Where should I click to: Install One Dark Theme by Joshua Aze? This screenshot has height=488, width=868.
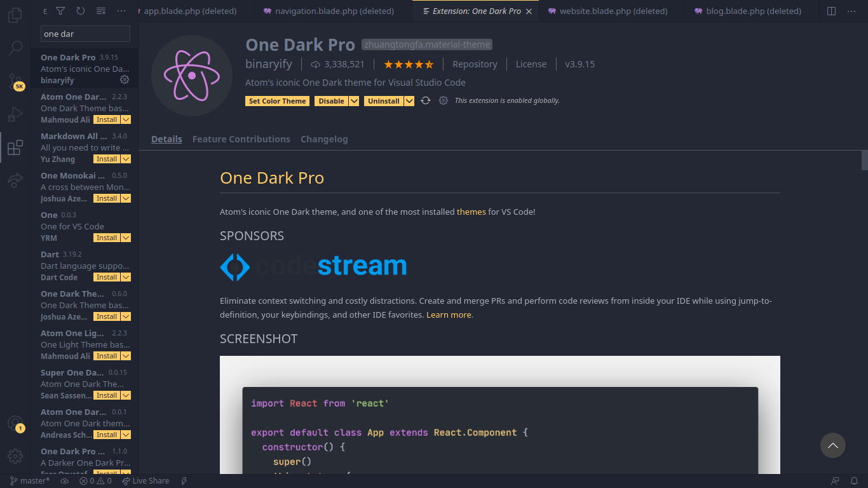[x=107, y=316]
